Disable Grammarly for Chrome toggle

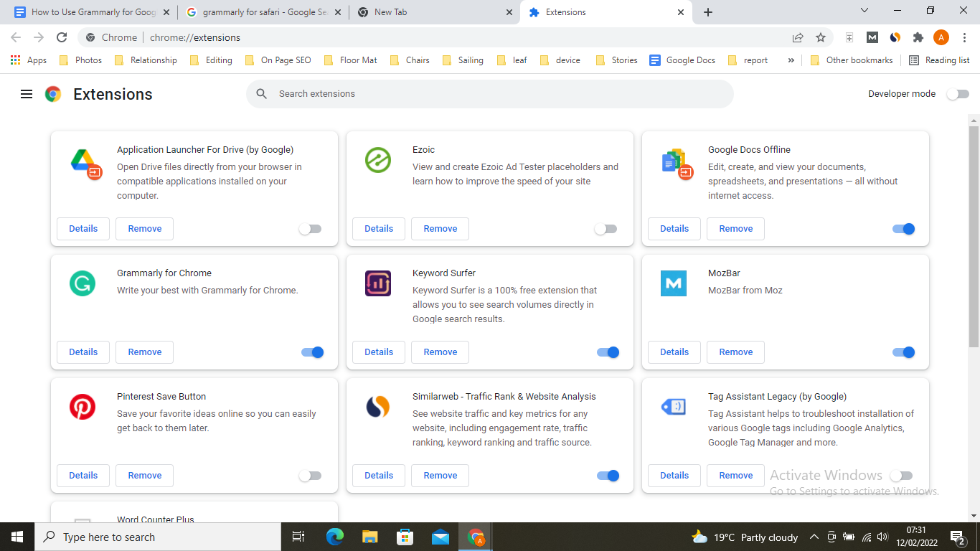[x=313, y=352]
